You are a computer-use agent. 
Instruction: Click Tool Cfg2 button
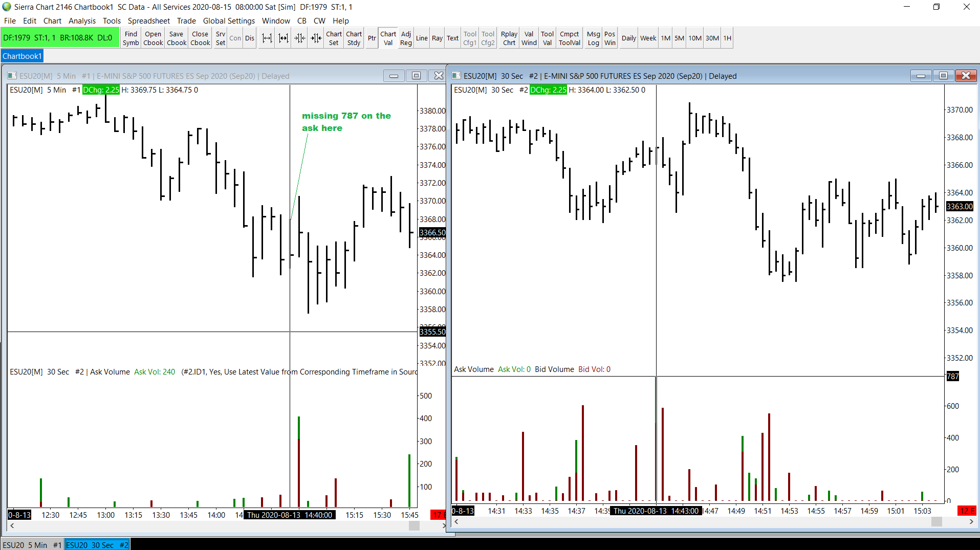point(488,38)
